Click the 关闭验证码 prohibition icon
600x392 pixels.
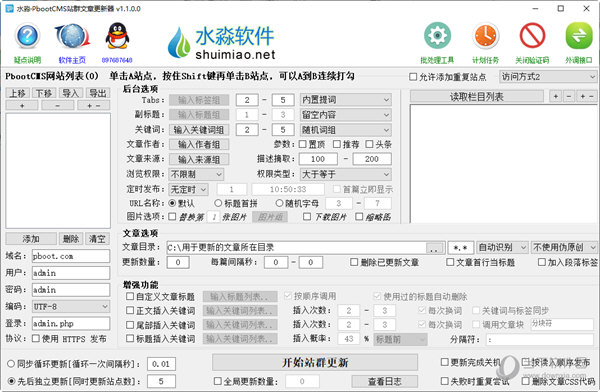(x=532, y=36)
